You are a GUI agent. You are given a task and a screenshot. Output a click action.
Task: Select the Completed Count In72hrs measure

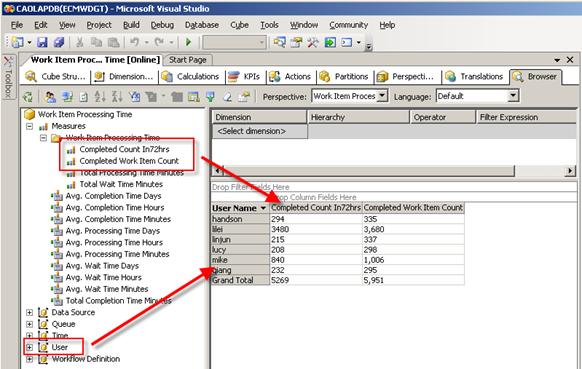(x=124, y=149)
